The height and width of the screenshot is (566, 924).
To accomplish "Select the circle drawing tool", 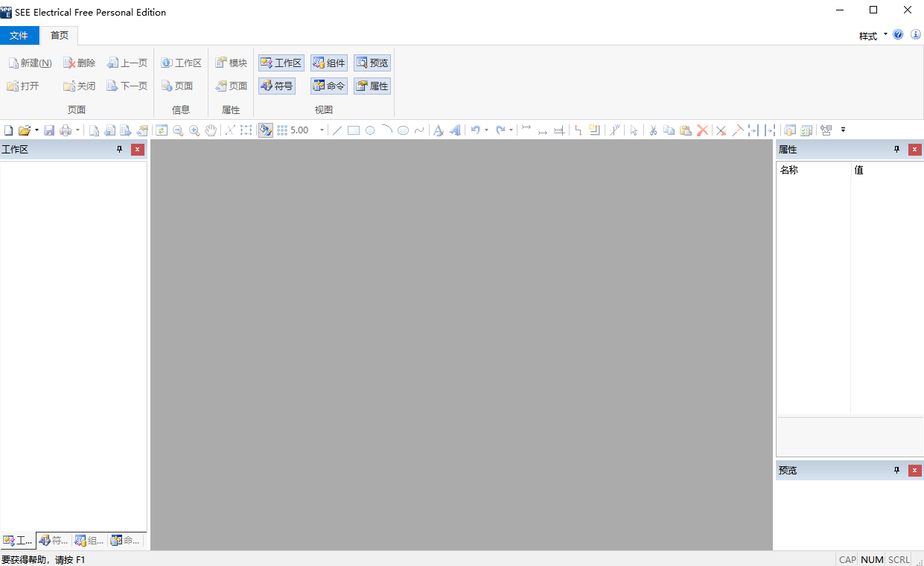I will point(370,130).
